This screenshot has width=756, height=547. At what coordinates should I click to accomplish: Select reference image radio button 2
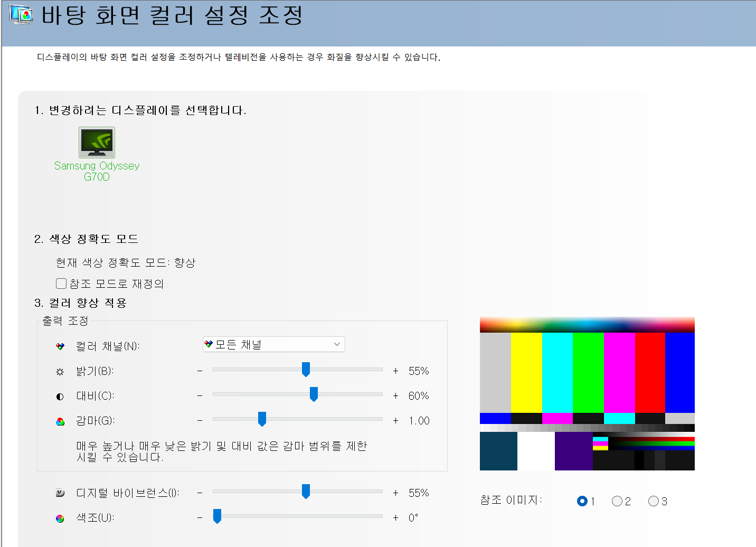click(x=617, y=501)
